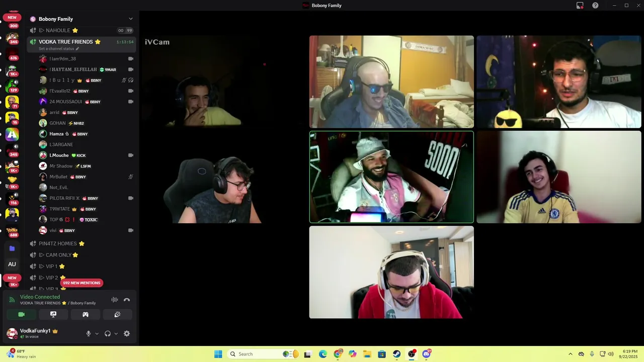Open the microphone input options arrow
644x362 pixels.
pos(97,333)
